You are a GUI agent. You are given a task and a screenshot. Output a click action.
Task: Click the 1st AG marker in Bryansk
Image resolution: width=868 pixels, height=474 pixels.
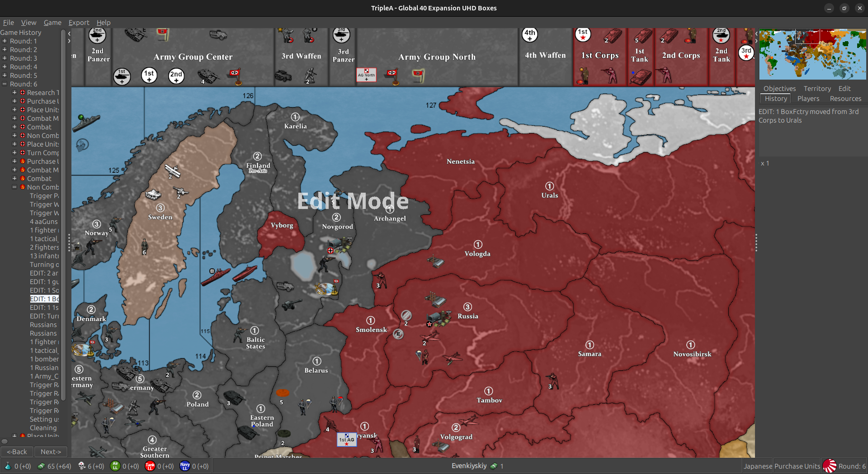click(x=347, y=439)
